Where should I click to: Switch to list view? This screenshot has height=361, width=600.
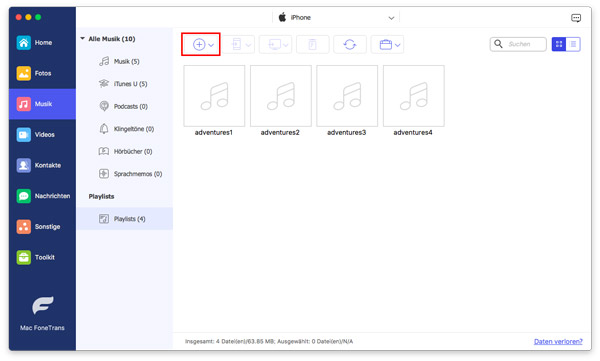(x=573, y=44)
